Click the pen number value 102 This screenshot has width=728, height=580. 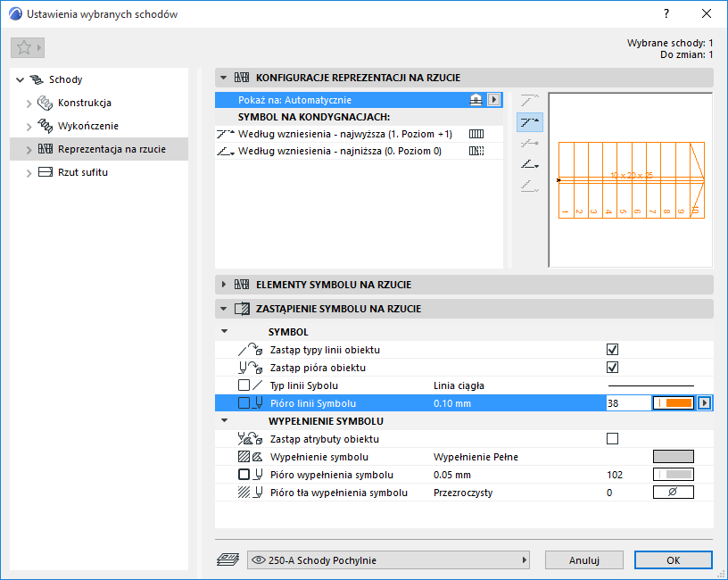point(615,475)
